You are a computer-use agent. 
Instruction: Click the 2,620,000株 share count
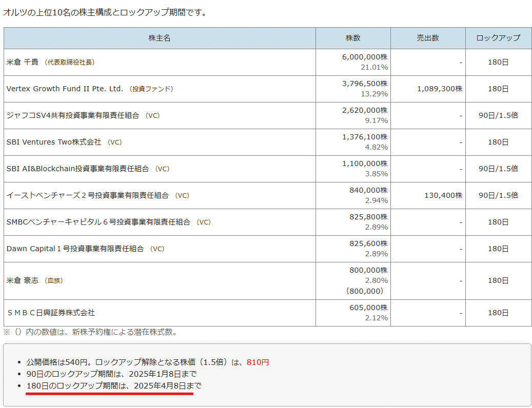[365, 110]
